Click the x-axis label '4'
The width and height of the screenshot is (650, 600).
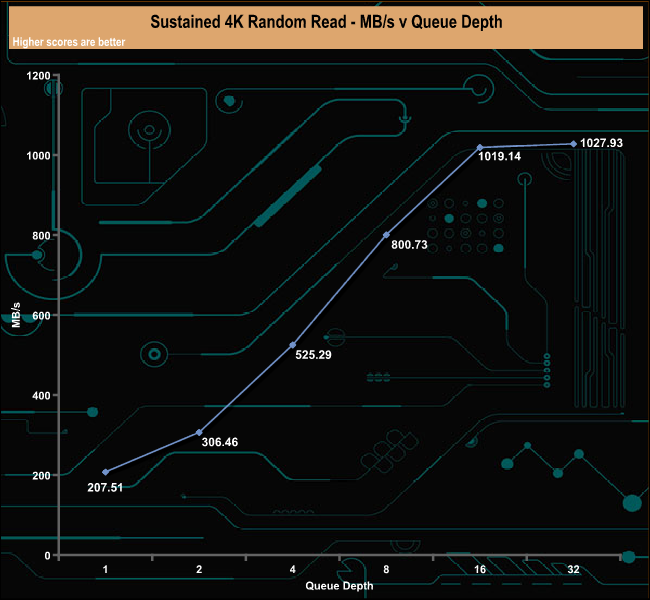click(293, 569)
